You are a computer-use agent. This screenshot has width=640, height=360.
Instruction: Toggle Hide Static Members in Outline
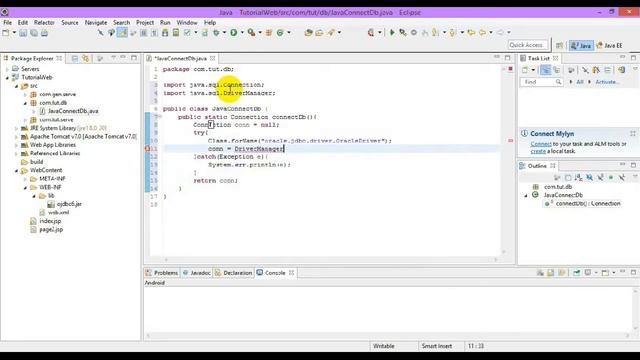[600, 178]
